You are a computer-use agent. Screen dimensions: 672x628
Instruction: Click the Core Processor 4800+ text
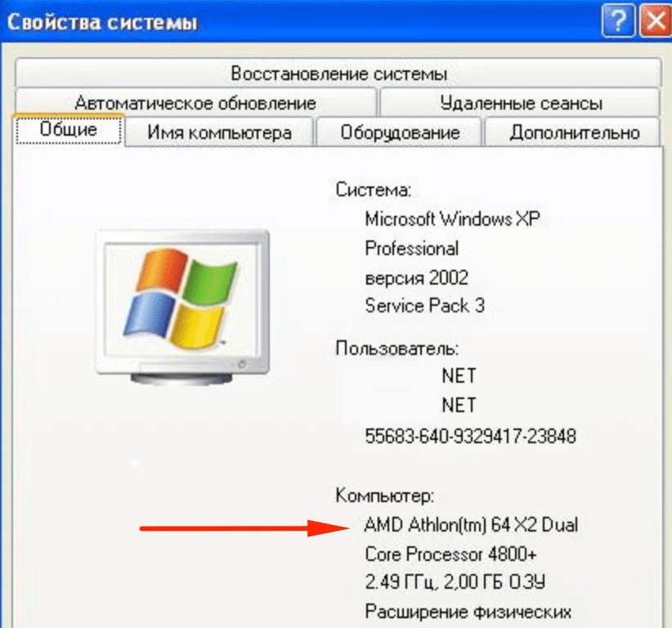coord(450,554)
